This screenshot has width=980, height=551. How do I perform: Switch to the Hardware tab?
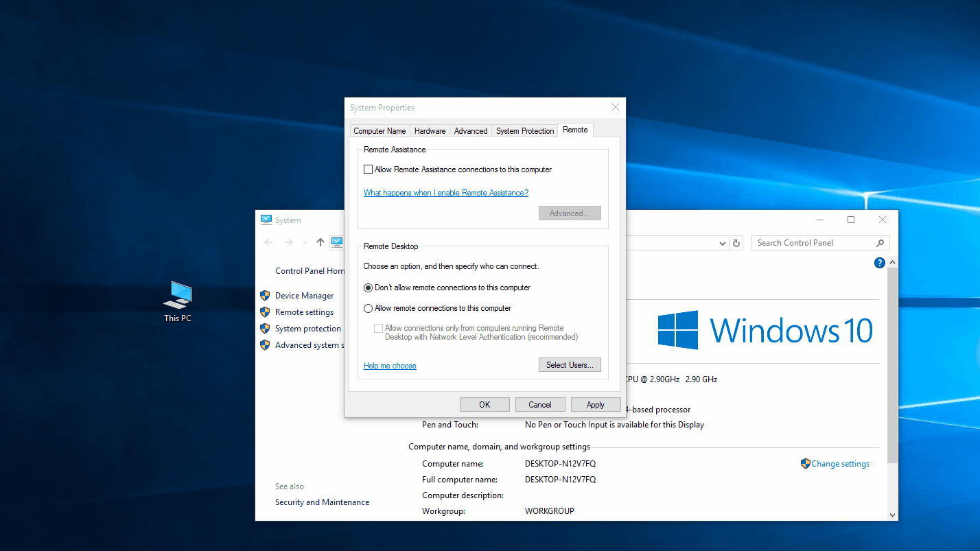[430, 131]
